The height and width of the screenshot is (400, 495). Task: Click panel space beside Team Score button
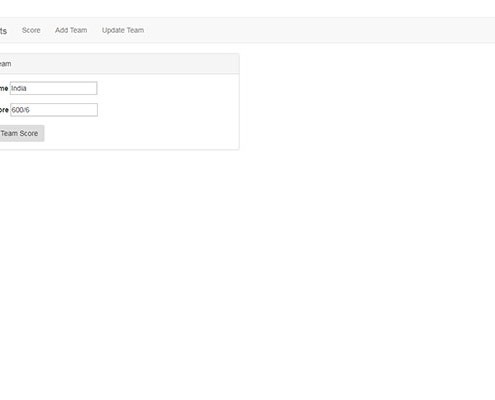tap(140, 133)
